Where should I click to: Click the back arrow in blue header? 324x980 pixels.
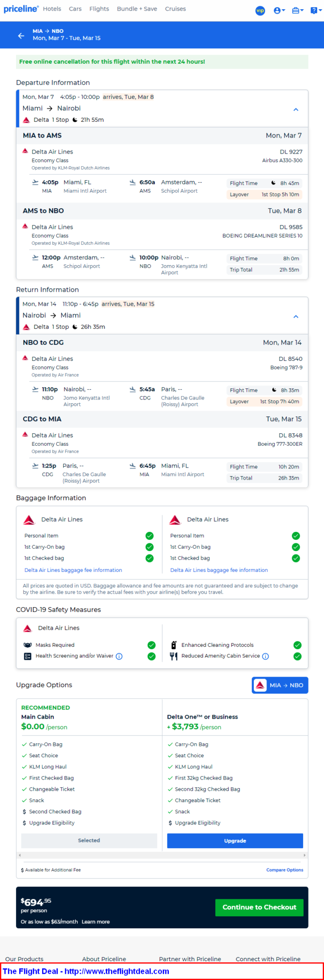21,35
